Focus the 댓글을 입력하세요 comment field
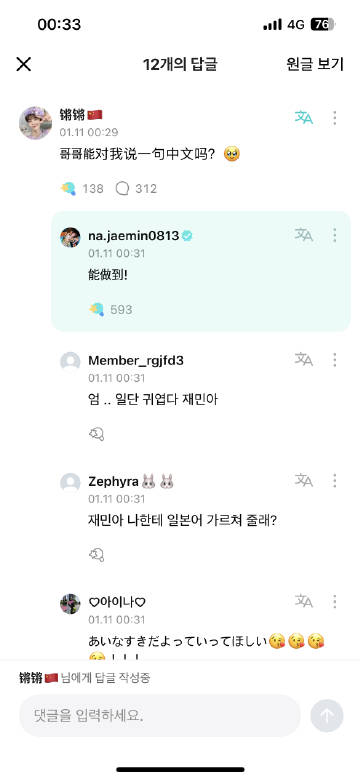 160,715
